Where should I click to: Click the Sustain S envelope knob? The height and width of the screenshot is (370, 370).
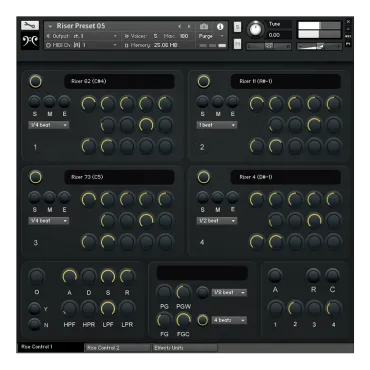(x=108, y=277)
